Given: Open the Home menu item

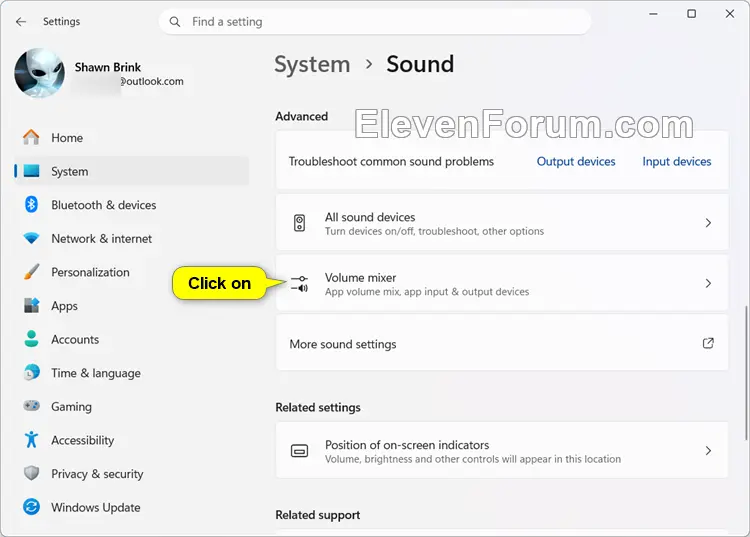Looking at the screenshot, I should (x=132, y=138).
